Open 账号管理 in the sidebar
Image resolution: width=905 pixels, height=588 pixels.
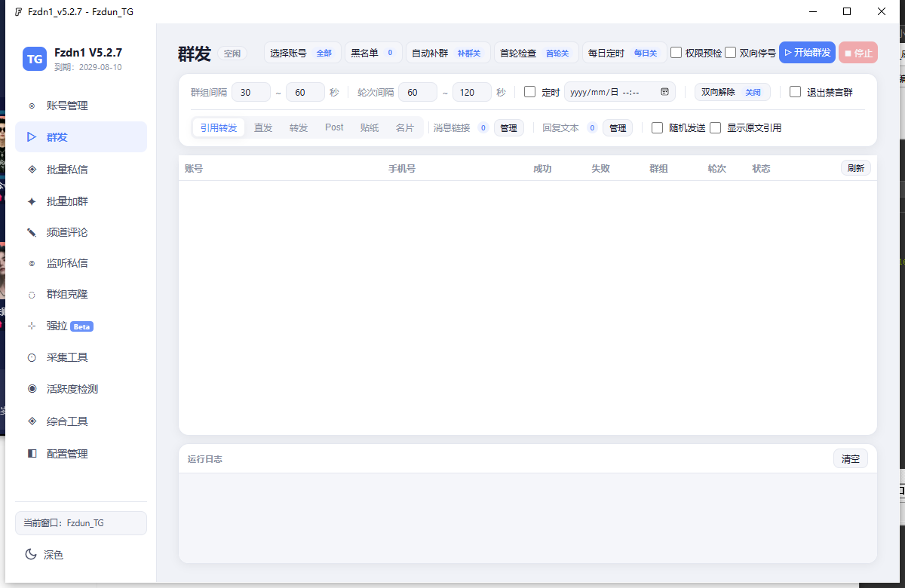[x=81, y=106]
